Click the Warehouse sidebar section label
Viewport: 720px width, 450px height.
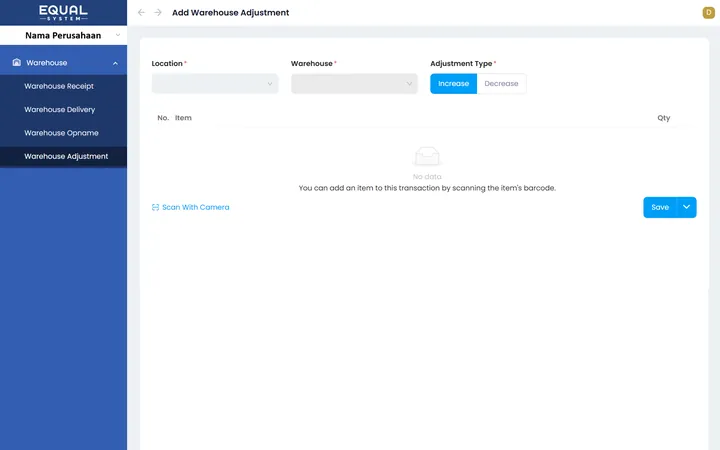(x=46, y=63)
